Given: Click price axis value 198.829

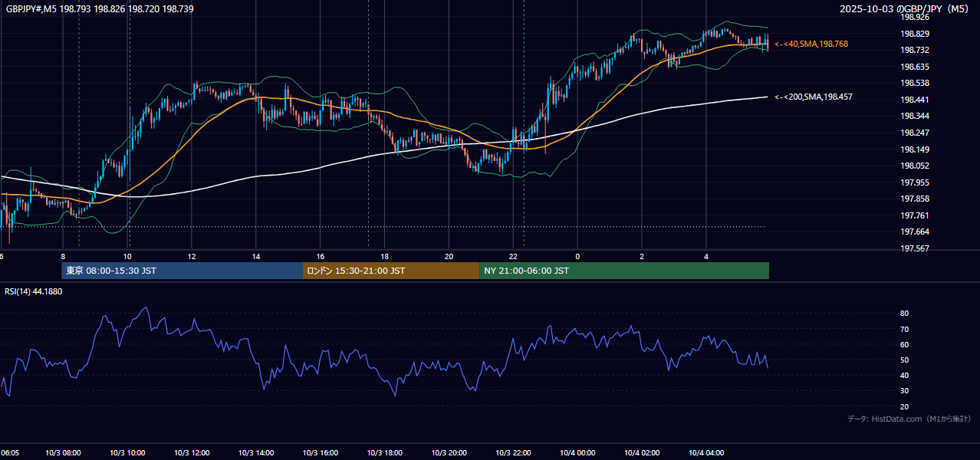Looking at the screenshot, I should tap(915, 34).
